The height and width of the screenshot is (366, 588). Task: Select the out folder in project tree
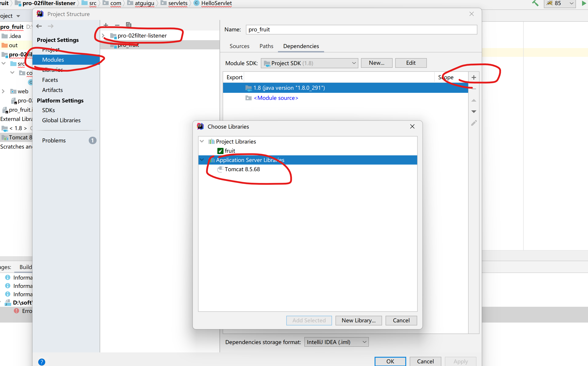[x=13, y=45]
